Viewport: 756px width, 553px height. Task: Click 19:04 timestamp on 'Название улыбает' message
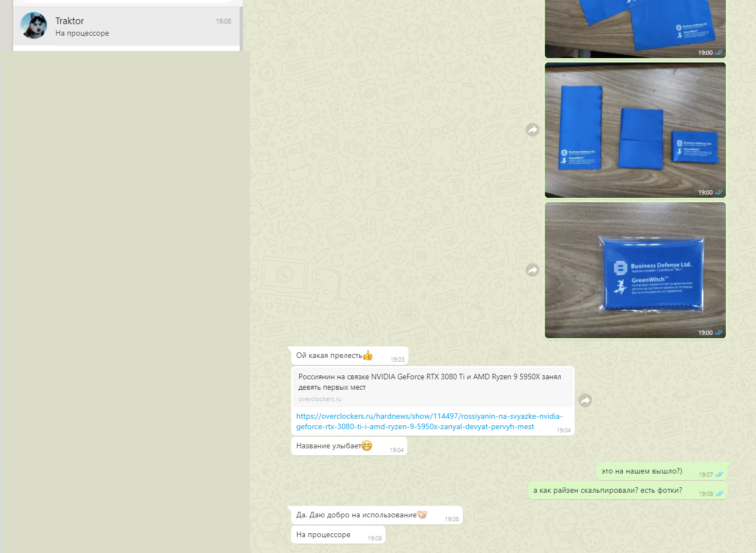coord(397,450)
